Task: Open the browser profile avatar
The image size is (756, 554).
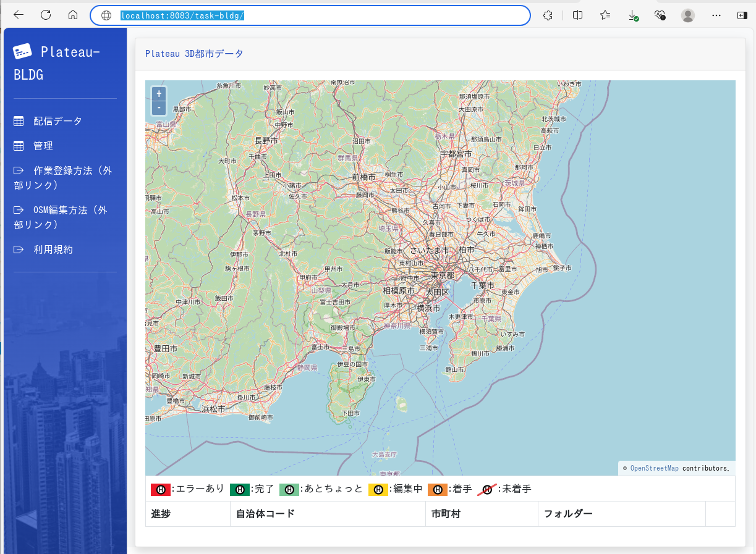Action: coord(687,15)
